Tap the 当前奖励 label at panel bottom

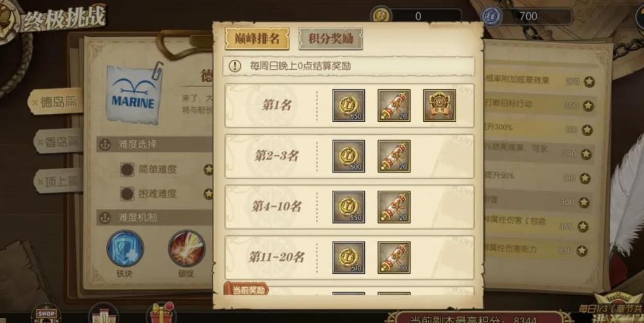click(246, 289)
